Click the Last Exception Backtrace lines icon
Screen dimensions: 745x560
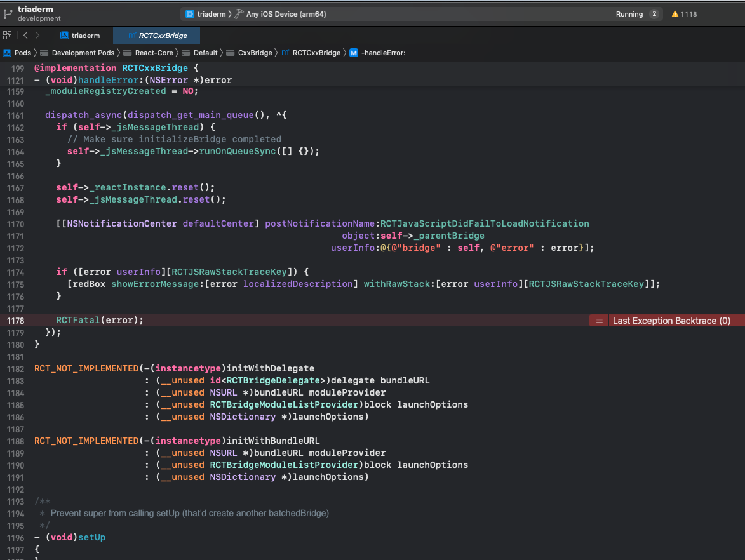coord(599,321)
